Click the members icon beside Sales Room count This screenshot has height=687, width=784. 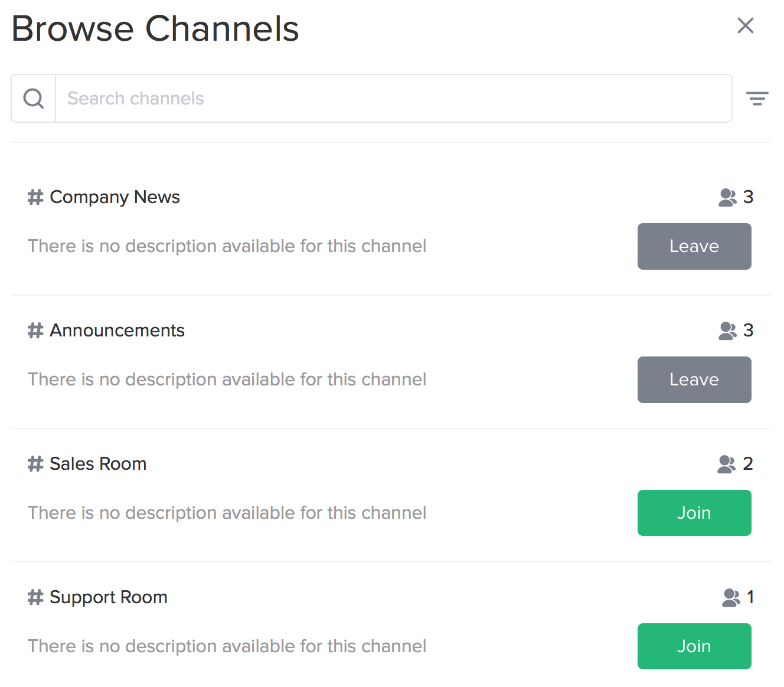point(728,464)
